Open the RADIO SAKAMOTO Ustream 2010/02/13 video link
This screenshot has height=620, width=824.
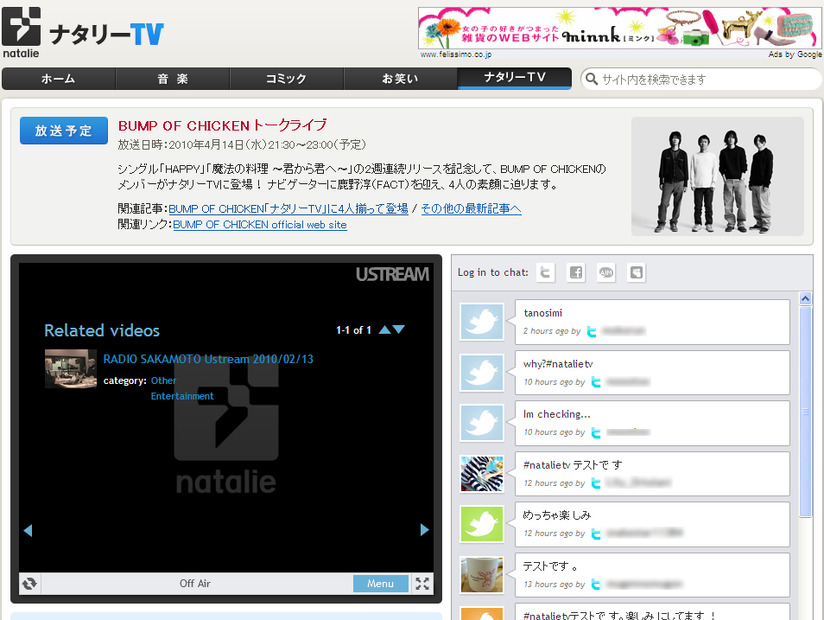pos(208,359)
